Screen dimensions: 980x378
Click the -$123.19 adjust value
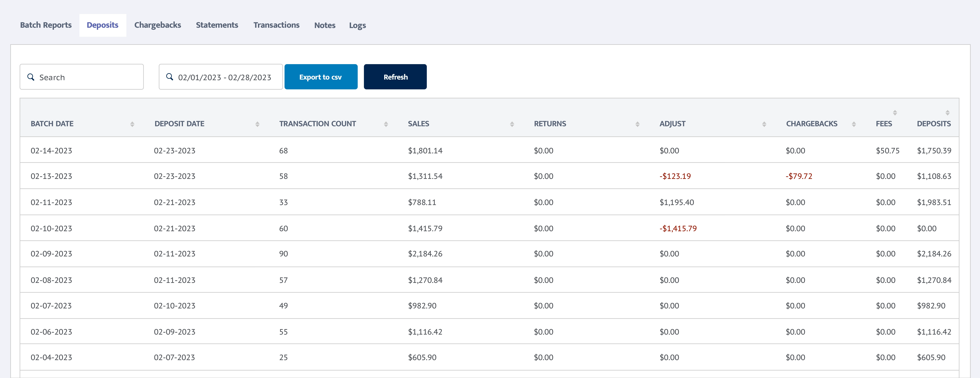pyautogui.click(x=675, y=176)
